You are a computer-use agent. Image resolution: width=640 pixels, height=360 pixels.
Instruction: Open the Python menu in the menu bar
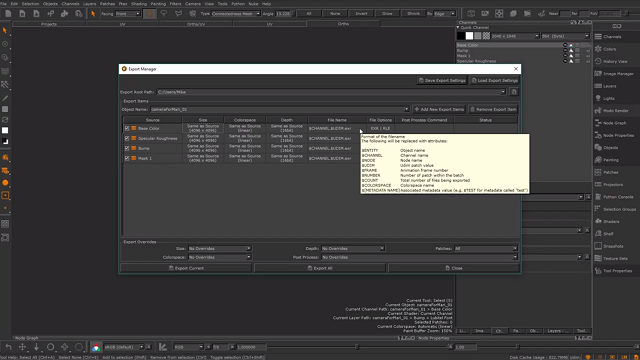[238, 4]
